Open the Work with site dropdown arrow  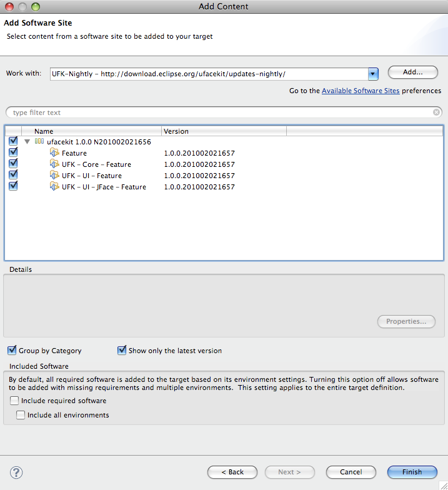click(373, 74)
